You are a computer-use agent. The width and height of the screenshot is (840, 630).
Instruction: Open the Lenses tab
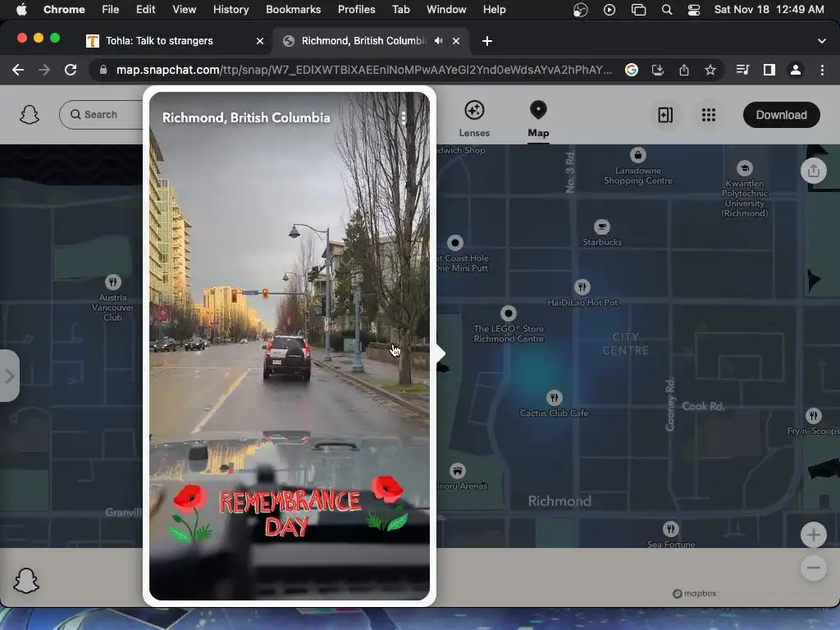(474, 119)
